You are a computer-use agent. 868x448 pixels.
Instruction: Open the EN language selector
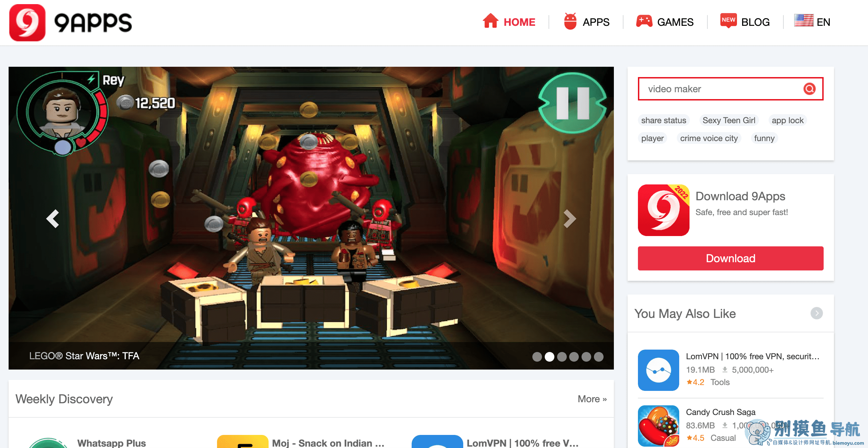(x=823, y=22)
